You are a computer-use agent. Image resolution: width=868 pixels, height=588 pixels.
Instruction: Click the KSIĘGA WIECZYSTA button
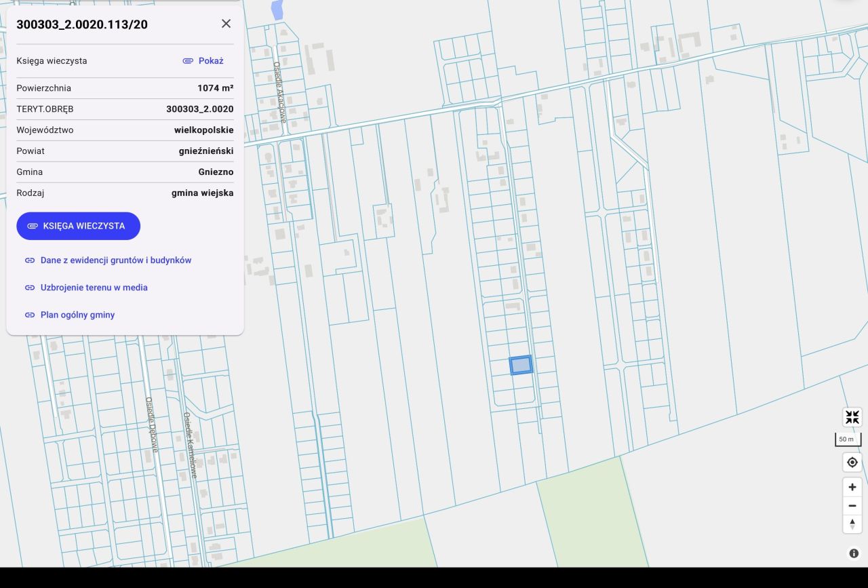point(78,226)
